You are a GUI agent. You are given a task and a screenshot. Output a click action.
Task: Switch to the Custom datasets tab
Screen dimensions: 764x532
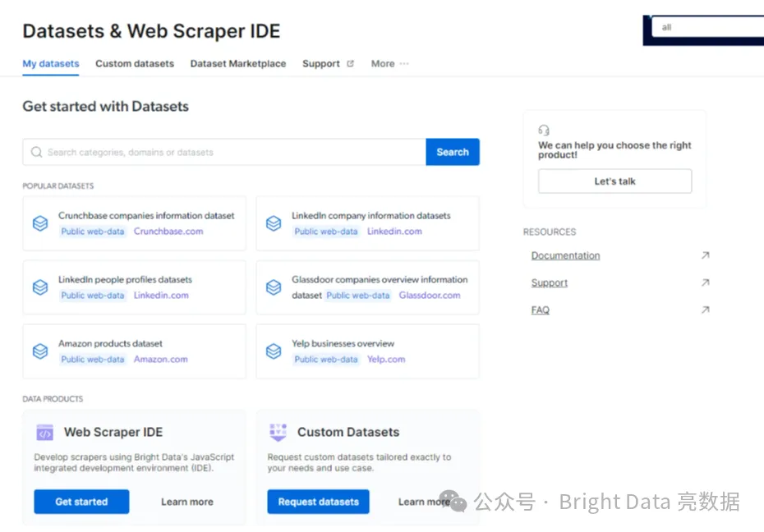pos(135,64)
